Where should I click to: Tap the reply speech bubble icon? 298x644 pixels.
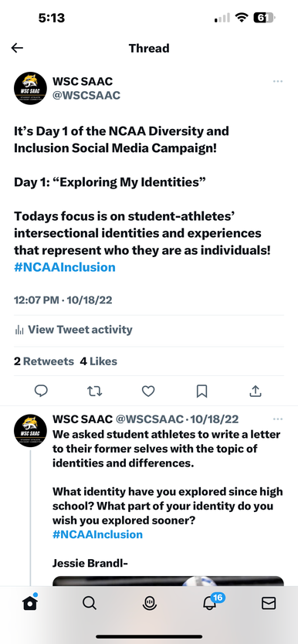(41, 391)
